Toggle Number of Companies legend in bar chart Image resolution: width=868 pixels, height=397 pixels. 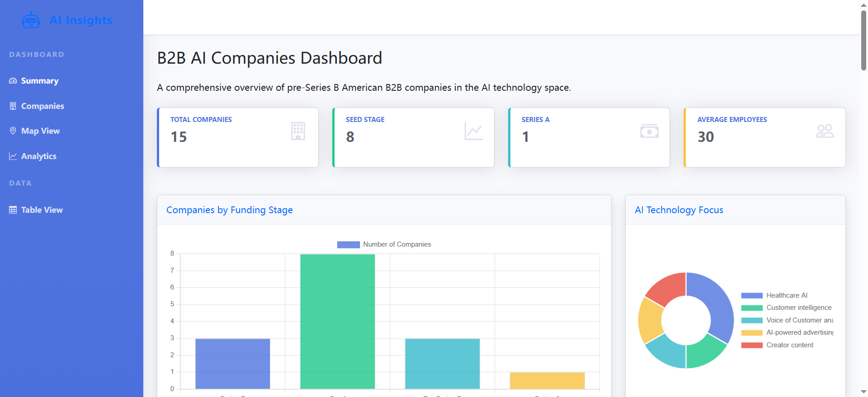[384, 244]
